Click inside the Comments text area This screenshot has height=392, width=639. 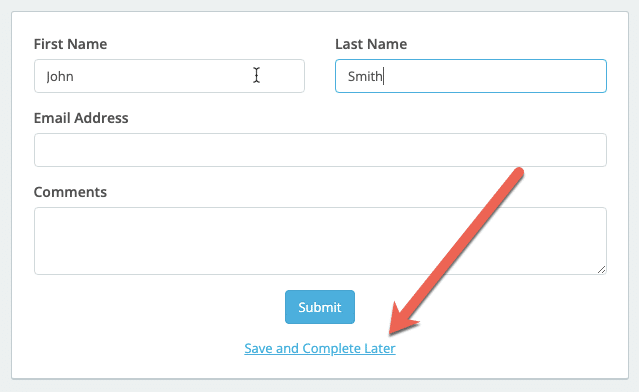[x=320, y=241]
